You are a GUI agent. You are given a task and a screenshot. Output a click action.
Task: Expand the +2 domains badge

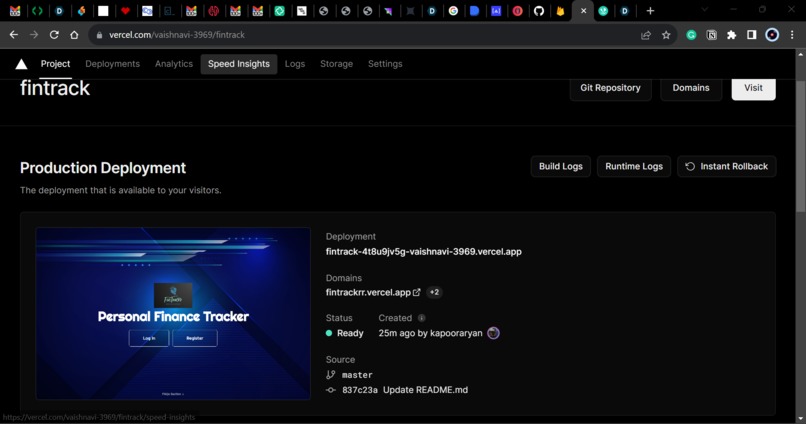pyautogui.click(x=434, y=292)
